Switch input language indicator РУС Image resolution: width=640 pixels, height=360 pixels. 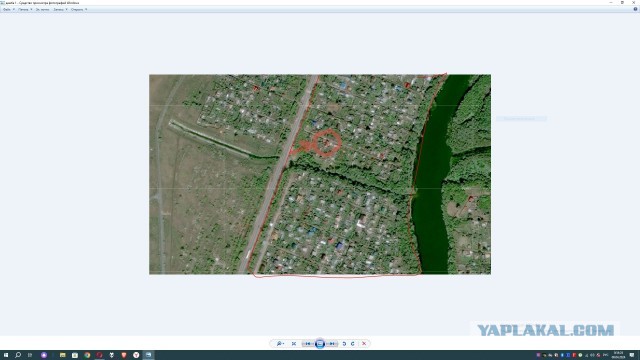coord(605,355)
